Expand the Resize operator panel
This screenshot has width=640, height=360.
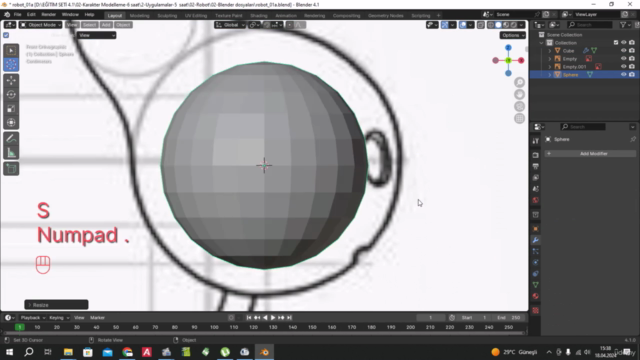tap(56, 305)
